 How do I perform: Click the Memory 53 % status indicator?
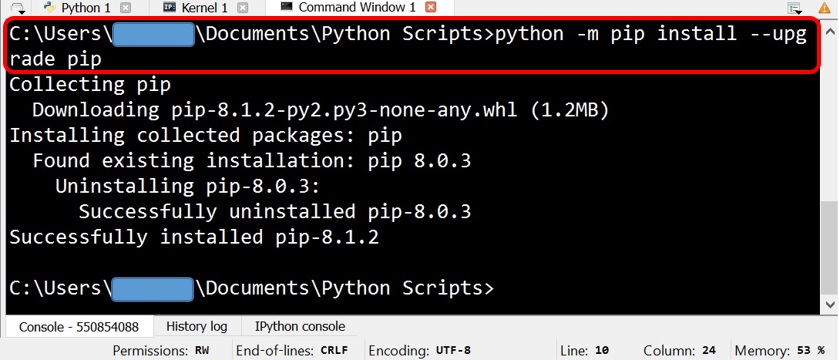(x=779, y=351)
